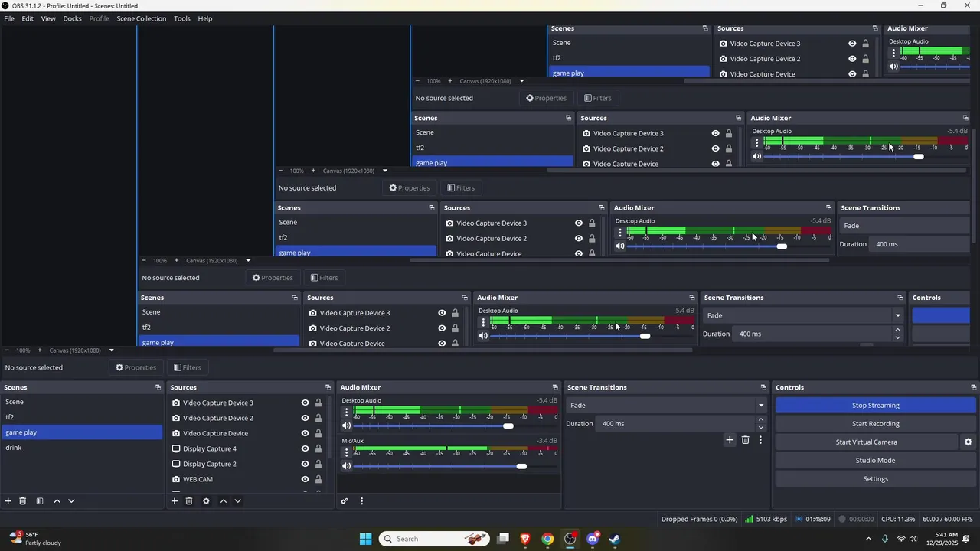The width and height of the screenshot is (980, 551).
Task: Open Advanced Audio Properties gears icon
Action: [x=345, y=501]
